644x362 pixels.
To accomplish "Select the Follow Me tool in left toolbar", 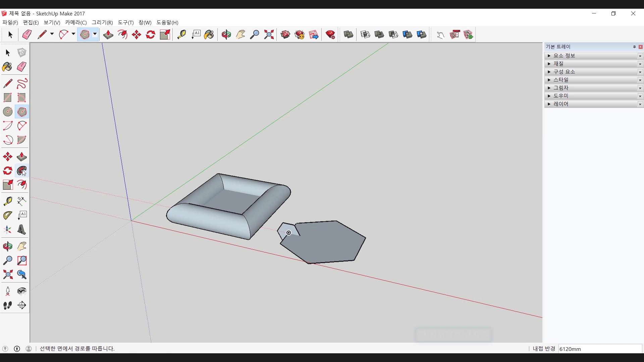I will (x=22, y=171).
